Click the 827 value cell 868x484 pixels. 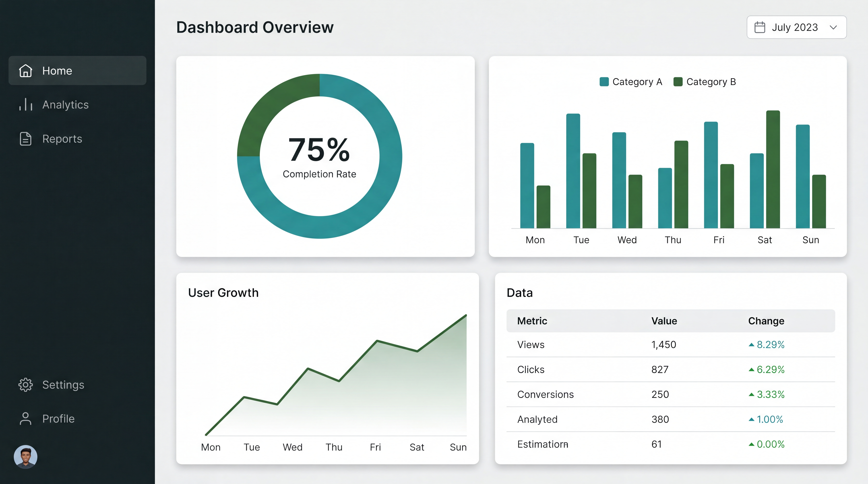tap(660, 370)
